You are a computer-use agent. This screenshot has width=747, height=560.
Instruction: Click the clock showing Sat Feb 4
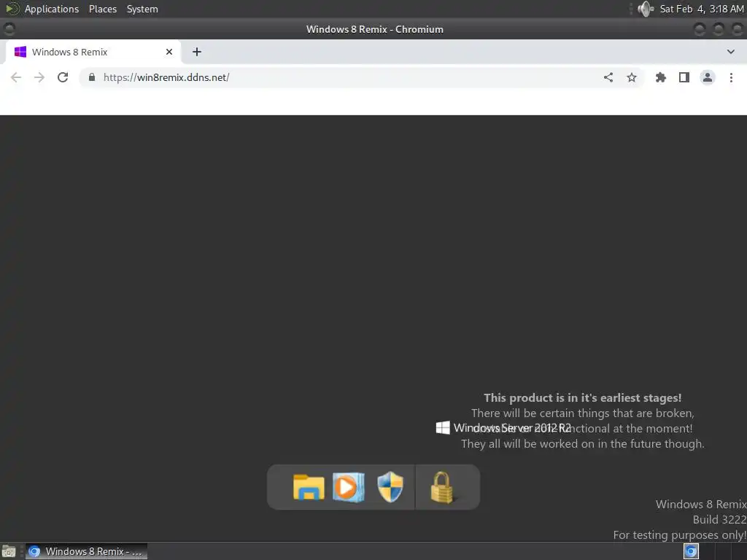[701, 9]
